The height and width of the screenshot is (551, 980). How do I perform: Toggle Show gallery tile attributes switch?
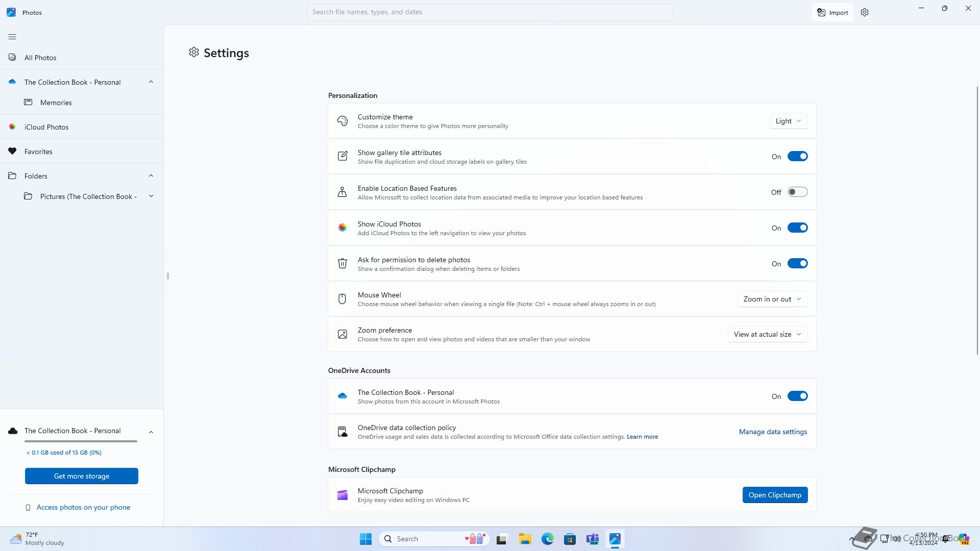[x=797, y=157]
